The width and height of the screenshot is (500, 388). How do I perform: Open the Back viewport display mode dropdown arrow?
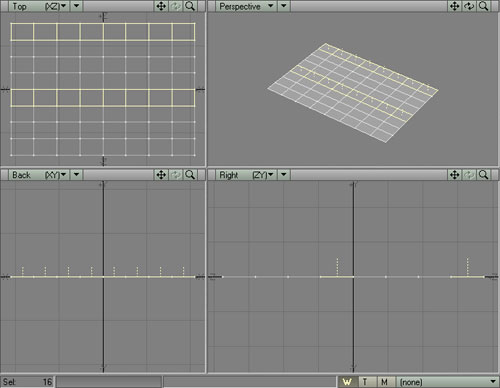pyautogui.click(x=76, y=175)
